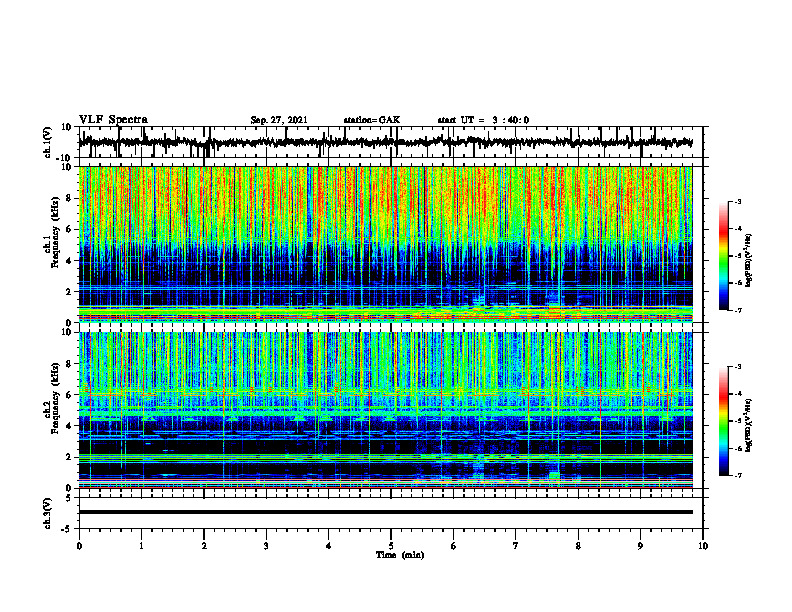Click the time axis tick label "10"
The height and width of the screenshot is (612, 792).
[x=703, y=546]
